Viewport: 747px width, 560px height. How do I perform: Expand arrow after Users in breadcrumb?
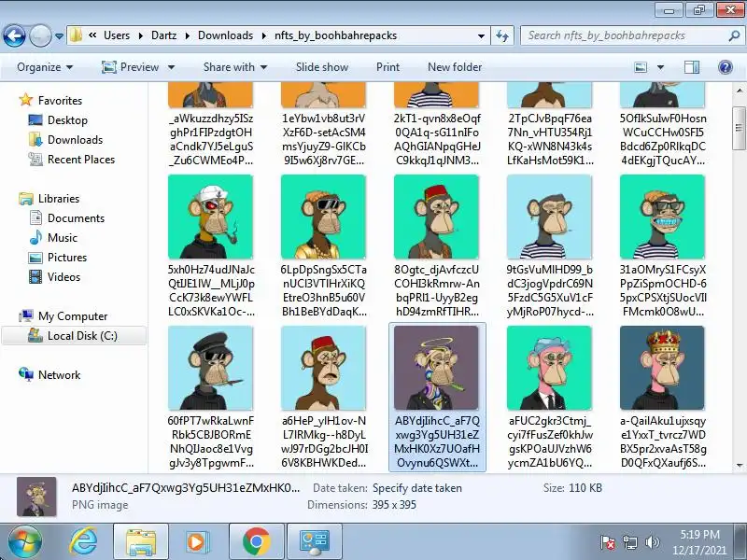(x=141, y=35)
